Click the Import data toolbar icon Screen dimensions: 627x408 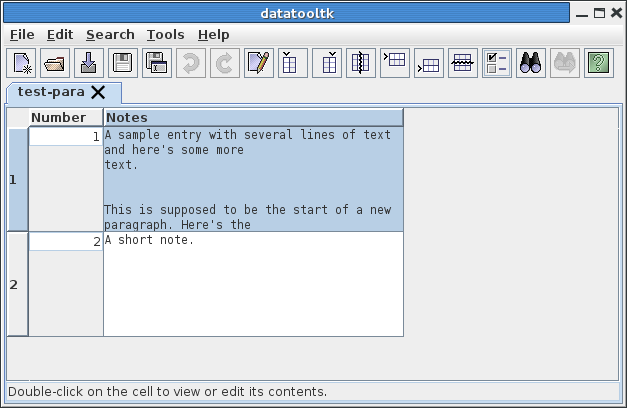tap(89, 63)
